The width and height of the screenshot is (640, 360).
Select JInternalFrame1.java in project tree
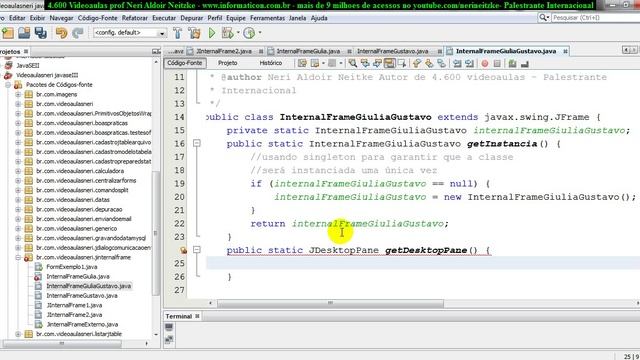[74, 305]
